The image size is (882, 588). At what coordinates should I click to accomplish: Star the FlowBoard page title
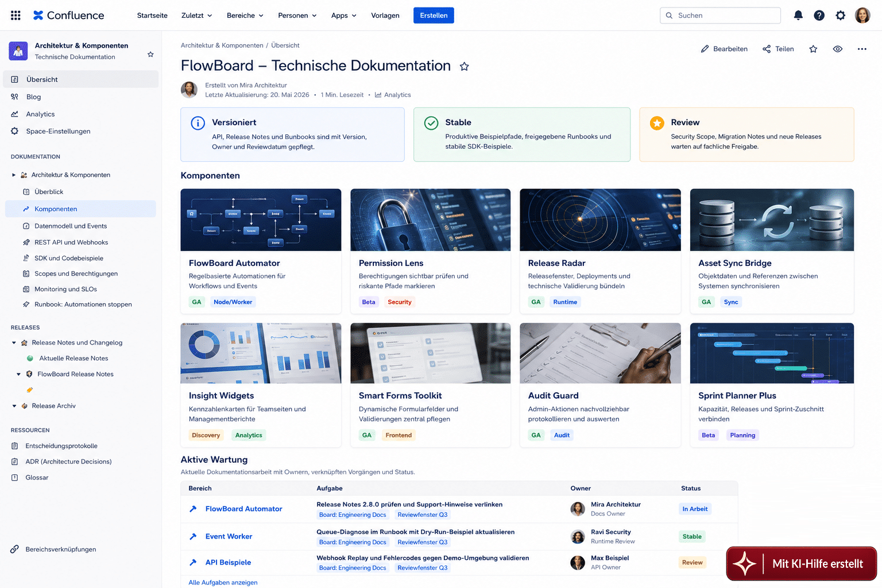465,67
